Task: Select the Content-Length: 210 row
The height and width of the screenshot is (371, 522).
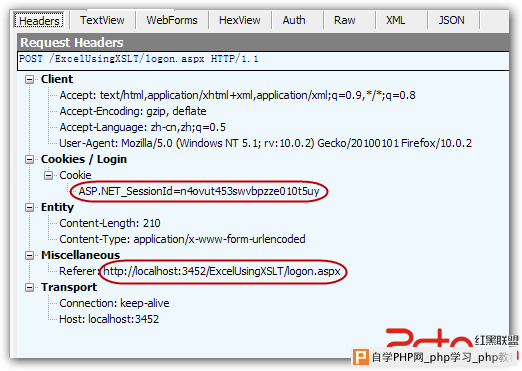Action: coord(110,223)
